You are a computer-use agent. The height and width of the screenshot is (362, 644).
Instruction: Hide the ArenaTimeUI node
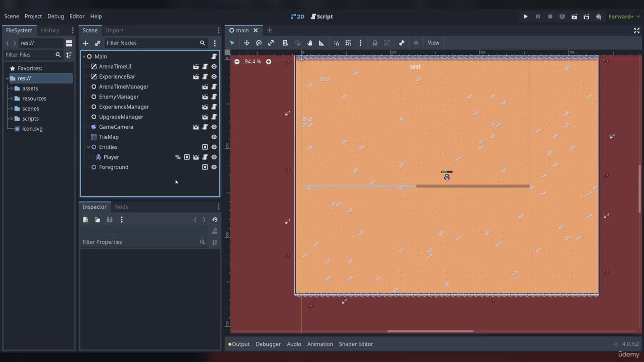click(x=214, y=66)
